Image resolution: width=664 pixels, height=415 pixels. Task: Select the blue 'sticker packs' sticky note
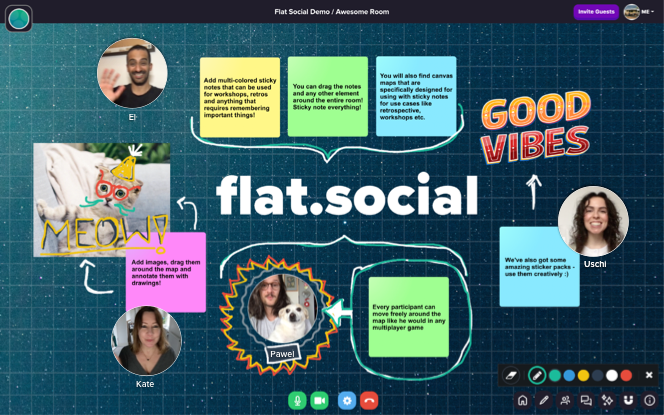coord(540,267)
